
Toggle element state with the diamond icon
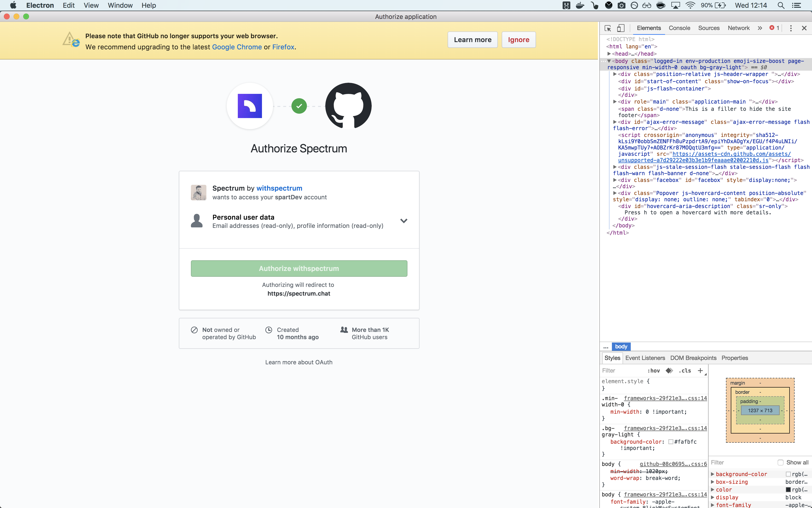click(x=669, y=371)
